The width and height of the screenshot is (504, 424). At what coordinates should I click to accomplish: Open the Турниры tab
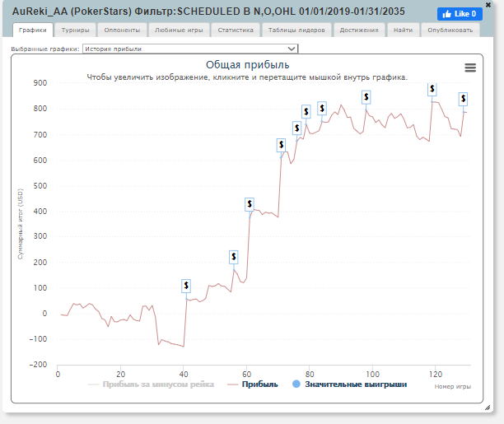tap(75, 30)
